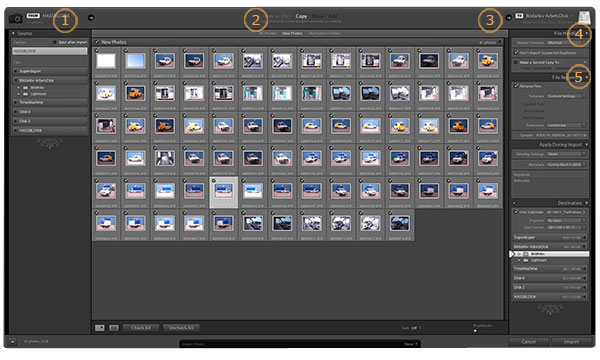Collapse the Destination panel

(587, 203)
